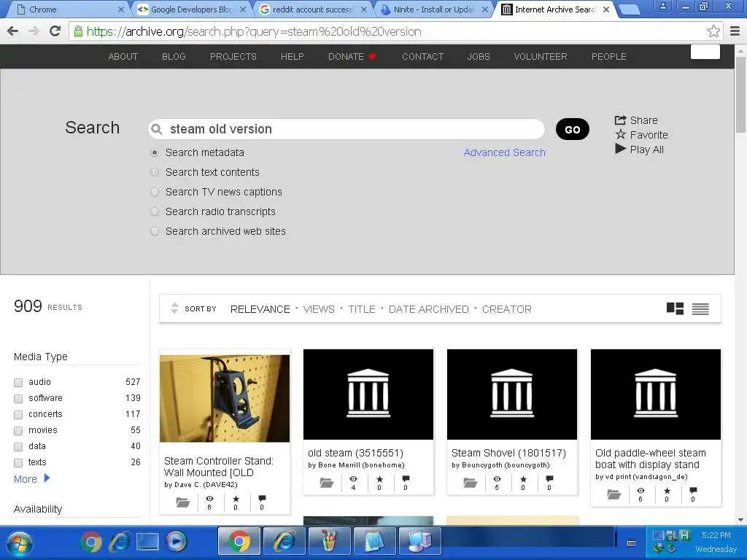Screen dimensions: 747x560
Task: Open Windows Start button
Action: point(19,542)
